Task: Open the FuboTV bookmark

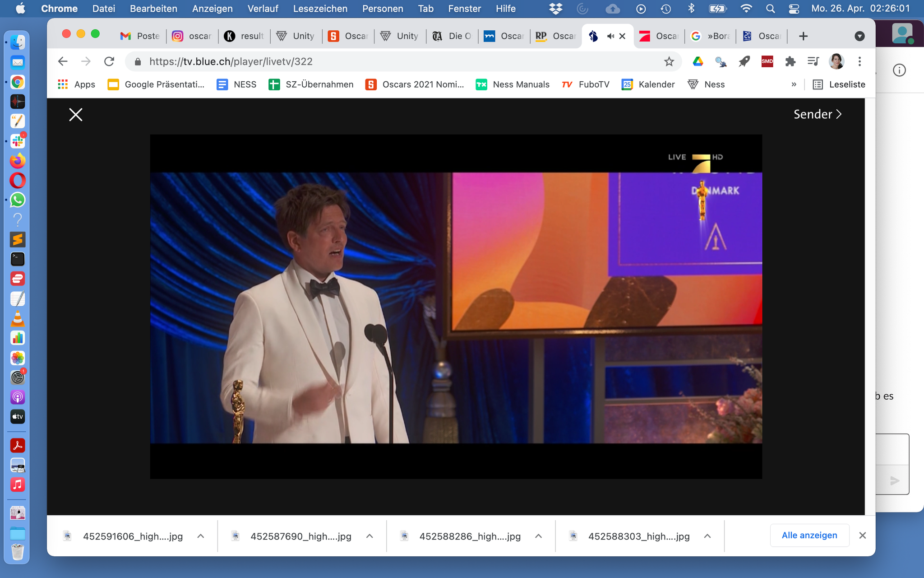Action: pyautogui.click(x=586, y=84)
